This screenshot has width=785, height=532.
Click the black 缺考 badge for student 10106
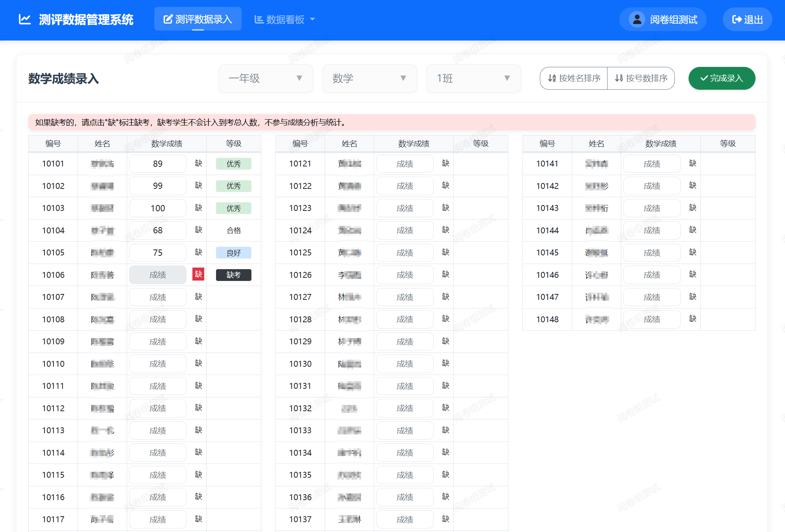pos(233,275)
